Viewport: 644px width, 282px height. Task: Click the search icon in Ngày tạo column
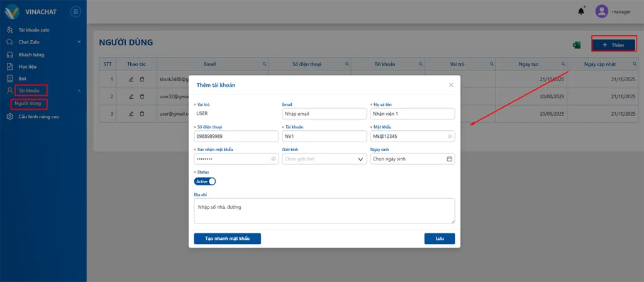pos(562,64)
